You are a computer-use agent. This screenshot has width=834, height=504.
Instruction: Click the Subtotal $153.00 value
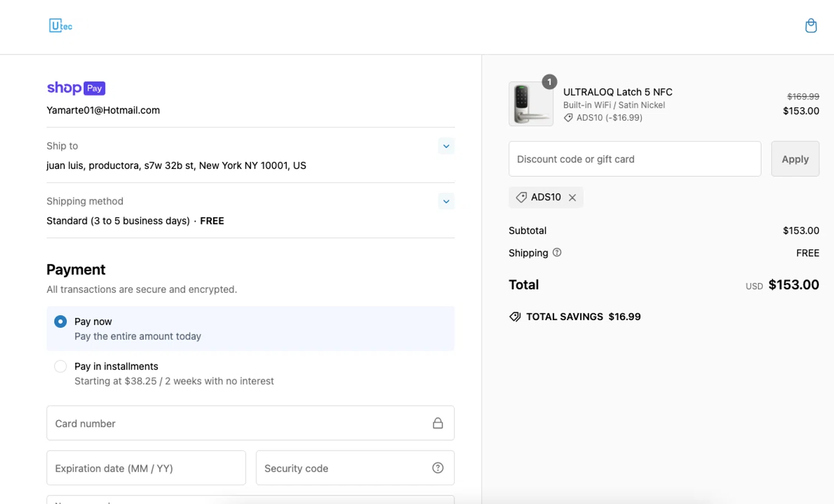pyautogui.click(x=801, y=231)
